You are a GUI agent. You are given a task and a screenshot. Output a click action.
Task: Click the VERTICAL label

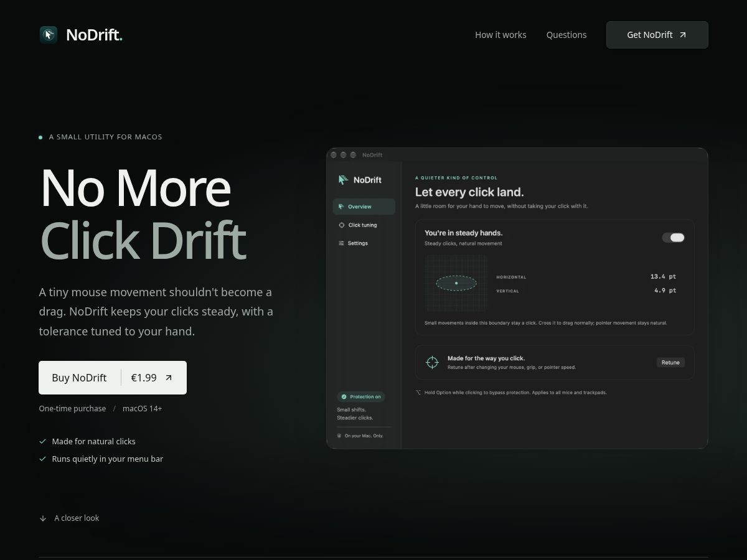pos(507,291)
